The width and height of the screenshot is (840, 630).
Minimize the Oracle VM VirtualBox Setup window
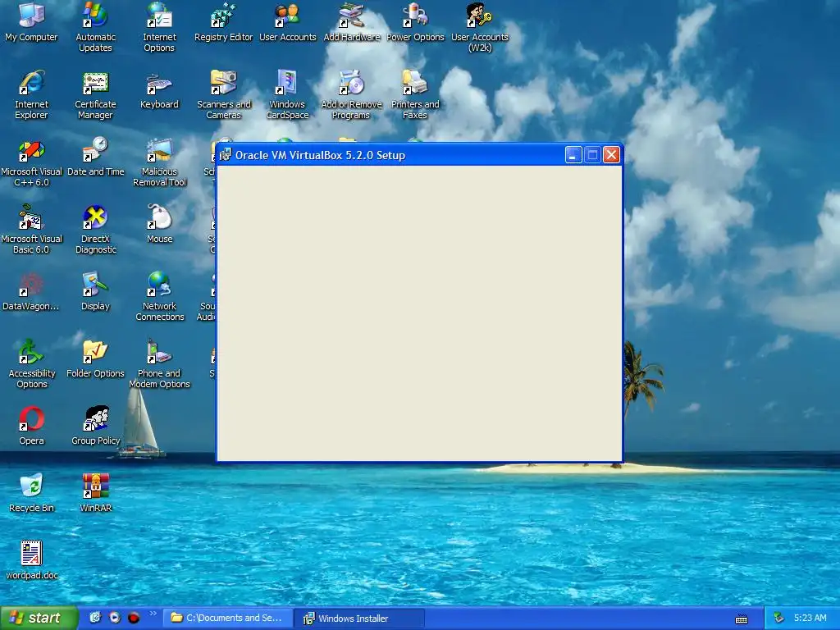pos(573,155)
